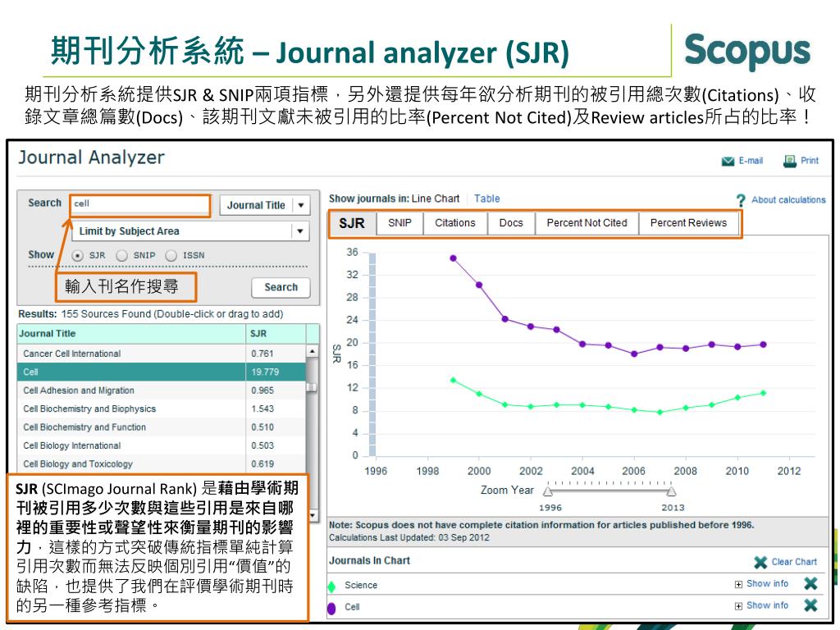
Task: Click the 0.510 SJR value
Action: (x=262, y=427)
